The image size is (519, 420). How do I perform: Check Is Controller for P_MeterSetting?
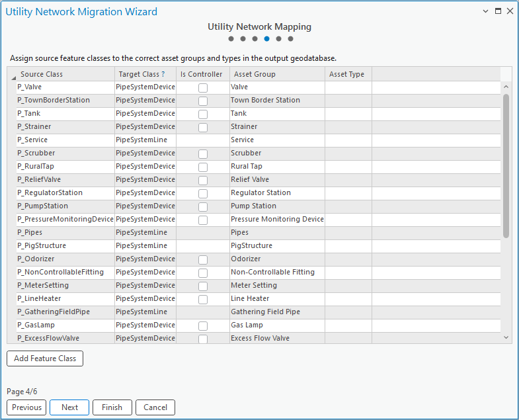(x=203, y=286)
